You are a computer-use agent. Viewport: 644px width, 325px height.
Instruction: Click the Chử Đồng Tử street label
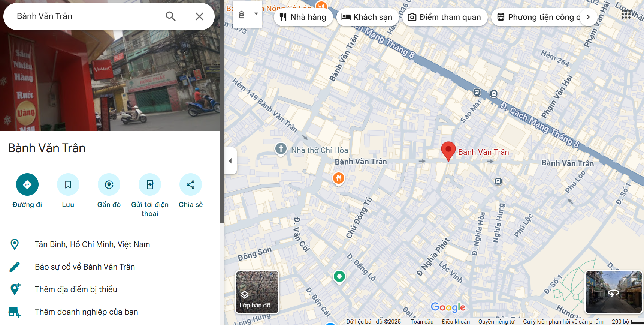pos(359,217)
